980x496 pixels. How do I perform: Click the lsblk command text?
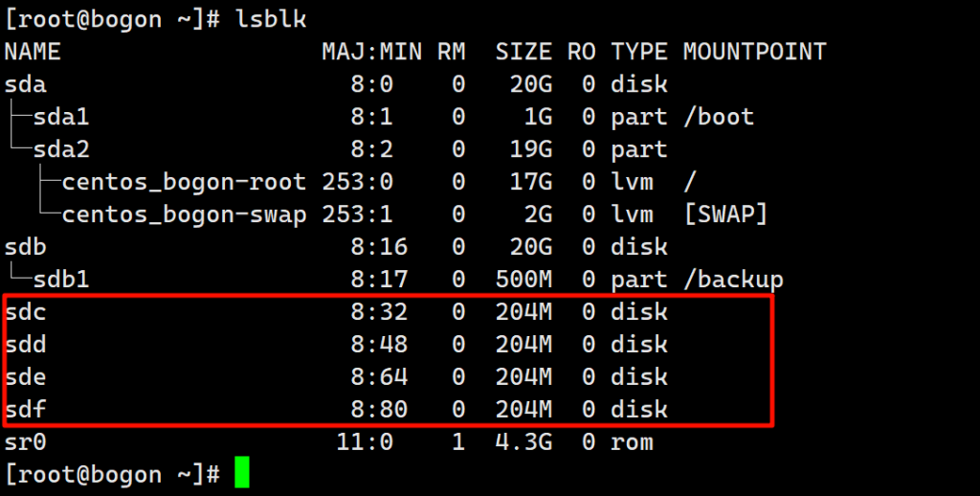[271, 18]
